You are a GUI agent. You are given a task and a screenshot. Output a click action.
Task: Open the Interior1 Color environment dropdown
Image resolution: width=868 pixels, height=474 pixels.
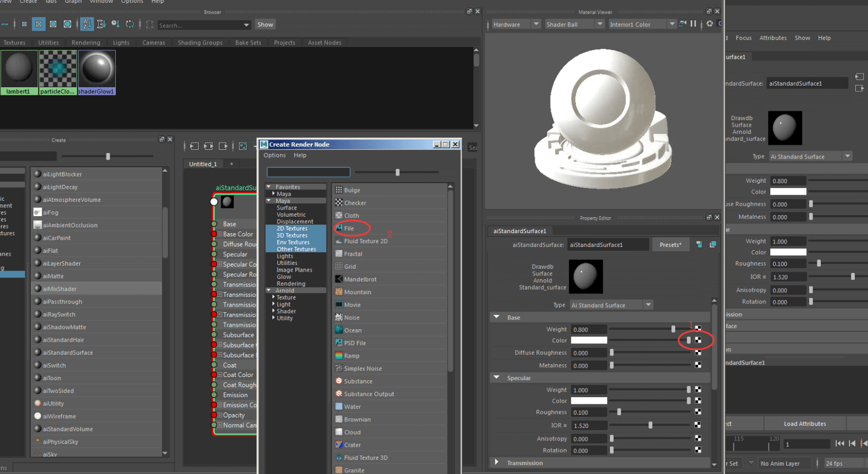[642, 24]
